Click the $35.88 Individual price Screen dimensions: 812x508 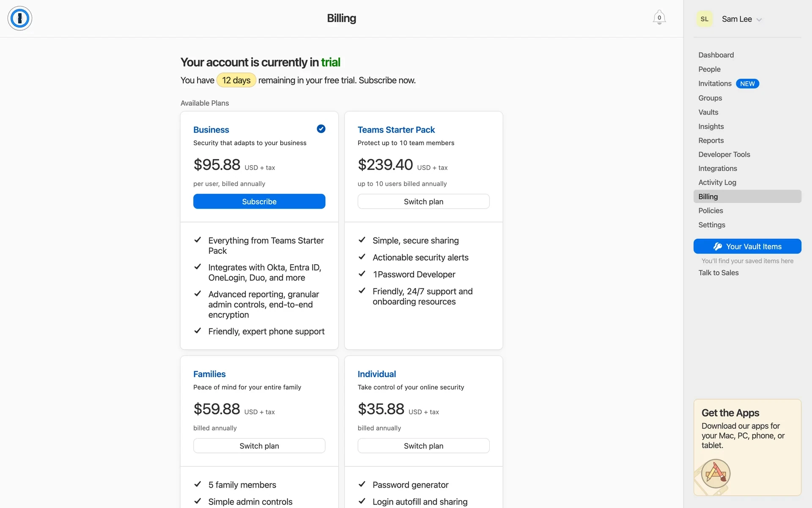pos(381,409)
